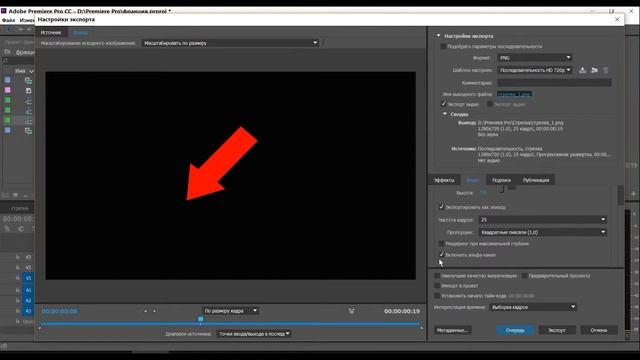Open the Publish tab
The width and height of the screenshot is (640, 360).
[536, 180]
